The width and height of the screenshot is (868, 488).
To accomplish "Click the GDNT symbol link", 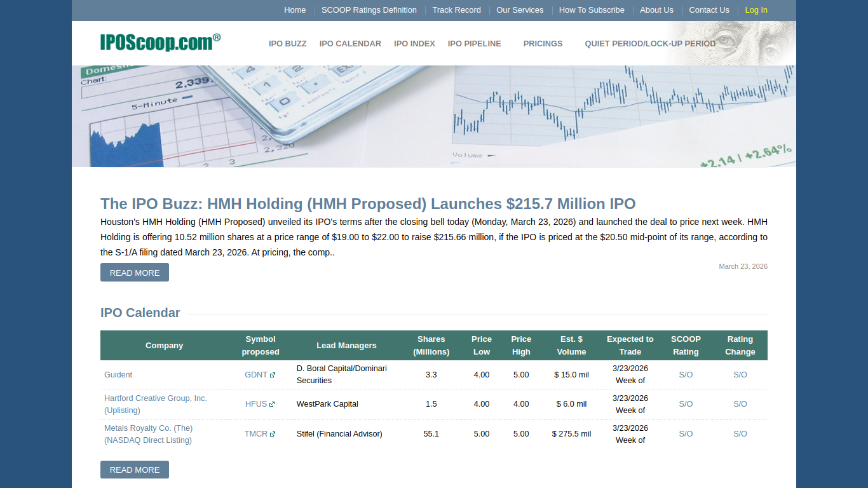I will coord(256,375).
